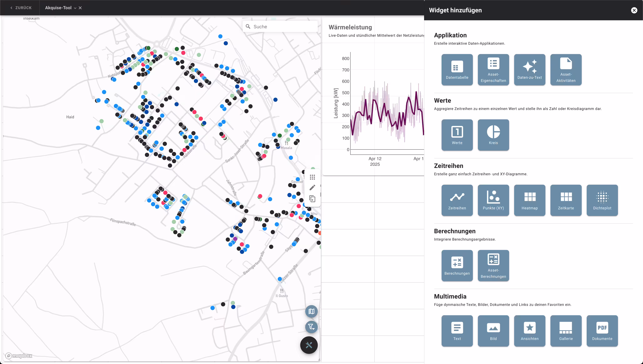Screen dimensions: 643x364
Task: Duplicate the map widget via copy icon
Action: pyautogui.click(x=312, y=199)
